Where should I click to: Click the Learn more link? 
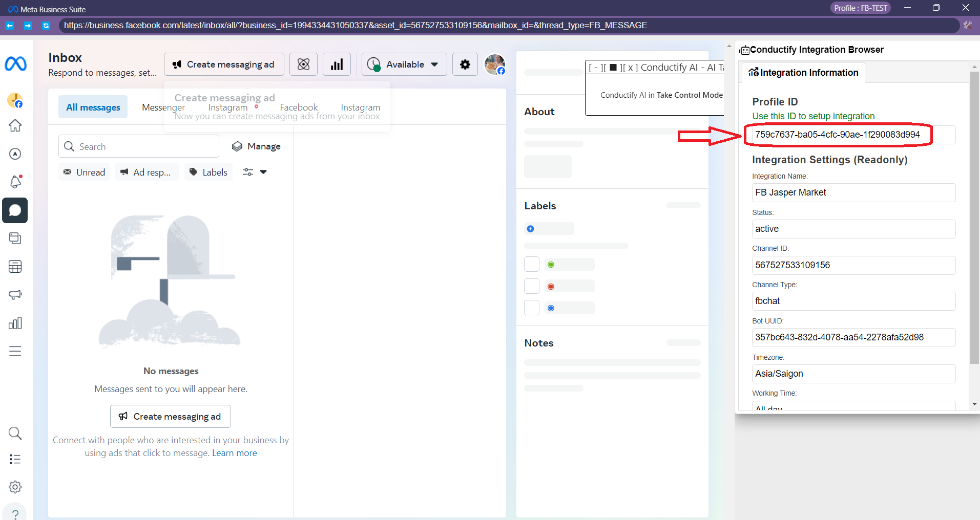point(234,453)
